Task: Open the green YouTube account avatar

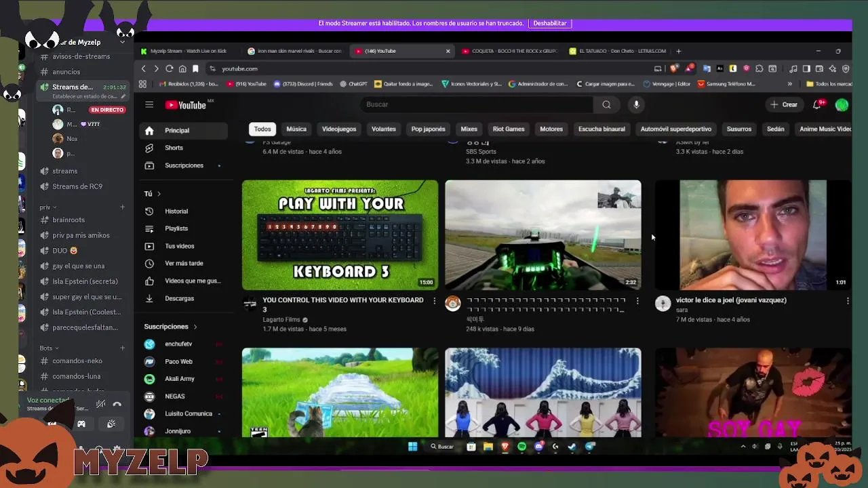Action: coord(842,104)
